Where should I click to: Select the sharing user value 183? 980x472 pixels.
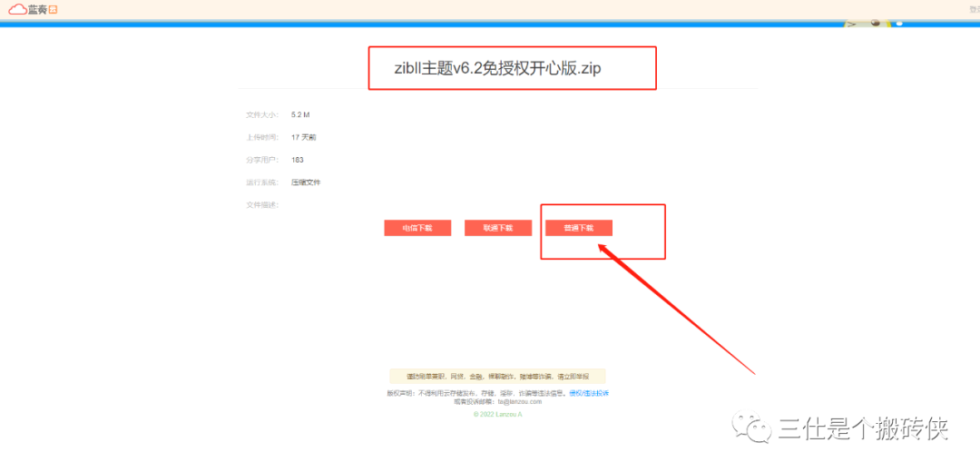tap(298, 160)
